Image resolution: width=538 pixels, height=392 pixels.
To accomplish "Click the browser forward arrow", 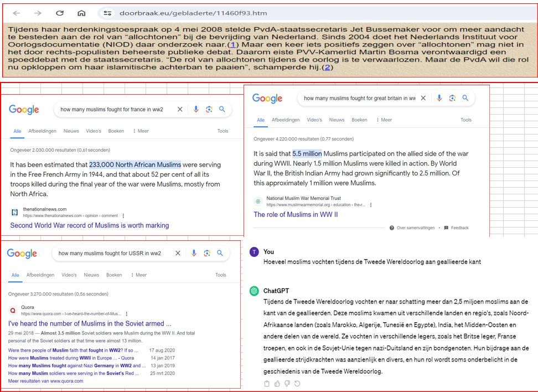I will click(38, 13).
